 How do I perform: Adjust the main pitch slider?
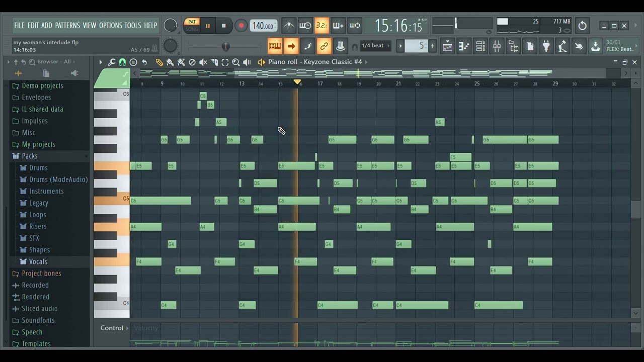pos(225,47)
